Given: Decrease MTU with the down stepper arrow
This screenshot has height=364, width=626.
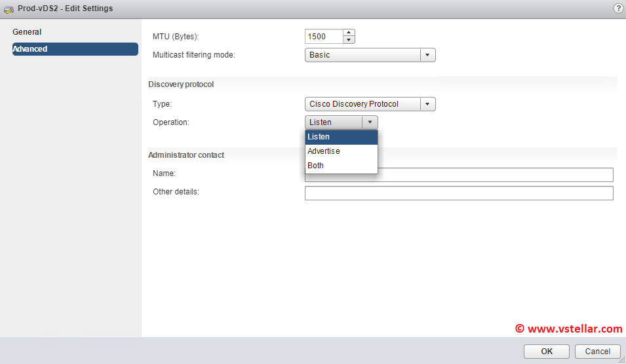Looking at the screenshot, I should tap(349, 41).
